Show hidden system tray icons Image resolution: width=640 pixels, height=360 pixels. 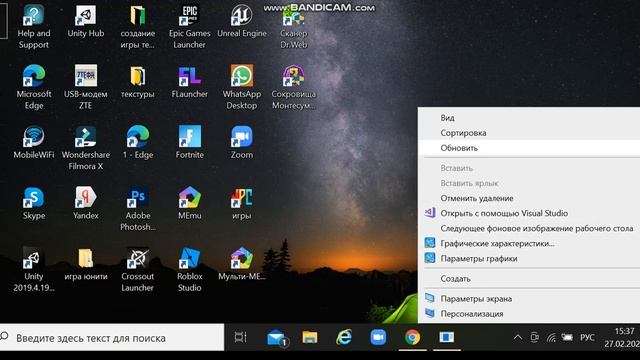pos(518,338)
